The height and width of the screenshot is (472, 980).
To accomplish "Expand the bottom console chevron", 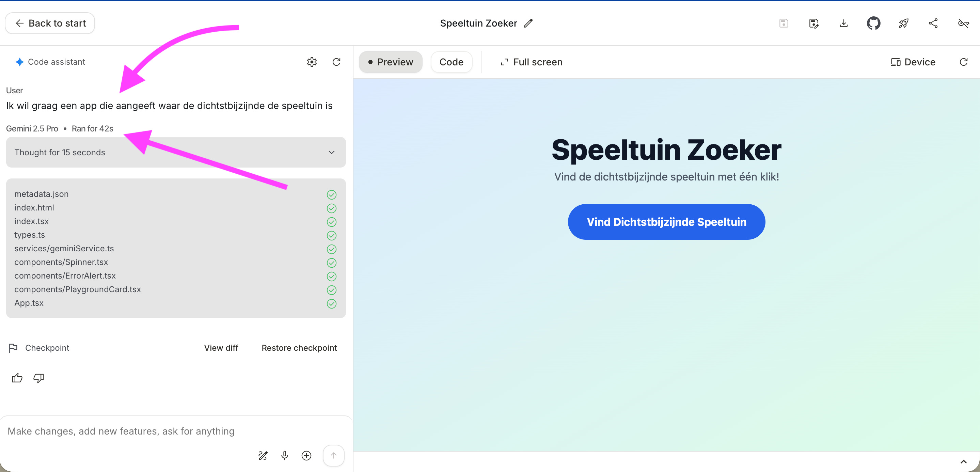I will click(x=963, y=461).
